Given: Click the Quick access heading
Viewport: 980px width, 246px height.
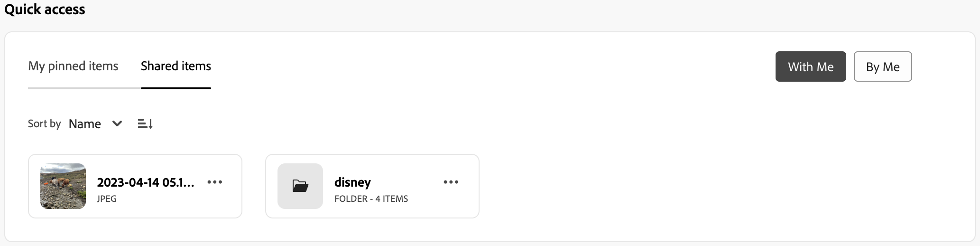Looking at the screenshot, I should coord(45,9).
